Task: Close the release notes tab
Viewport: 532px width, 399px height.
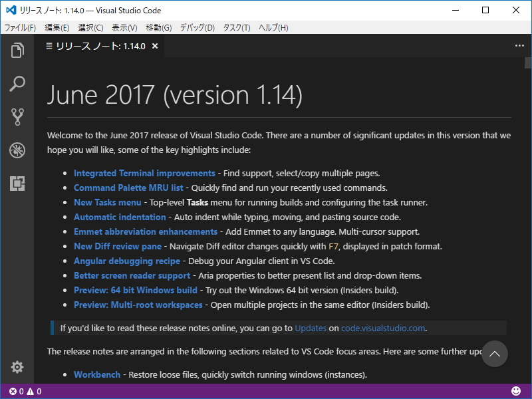Action: (x=154, y=47)
